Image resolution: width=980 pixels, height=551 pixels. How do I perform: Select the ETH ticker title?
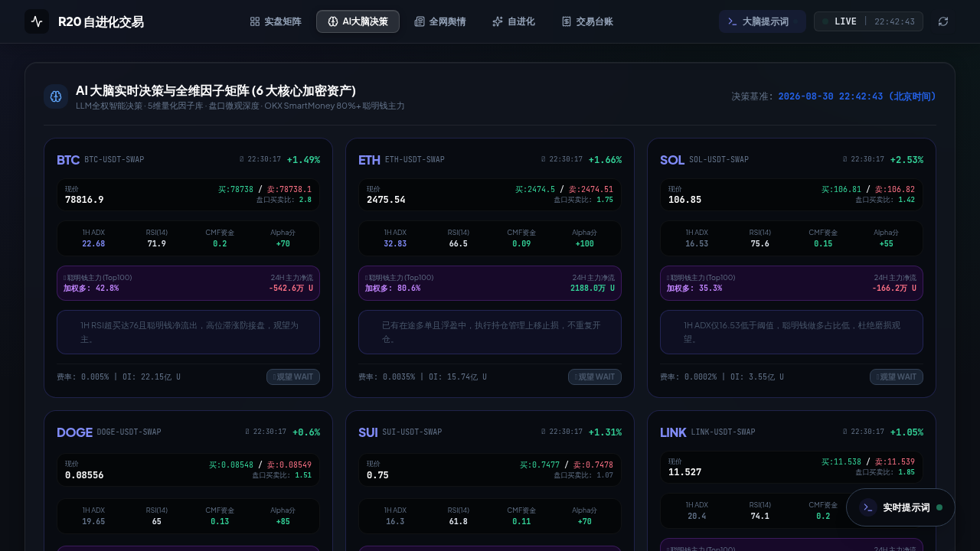click(x=369, y=160)
